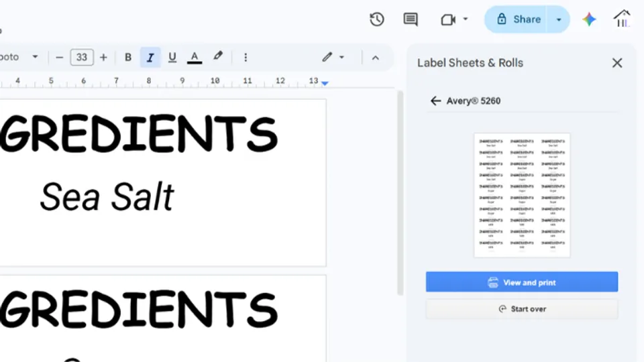Click the label sheet preview thumbnail
The image size is (644, 362).
click(x=522, y=195)
